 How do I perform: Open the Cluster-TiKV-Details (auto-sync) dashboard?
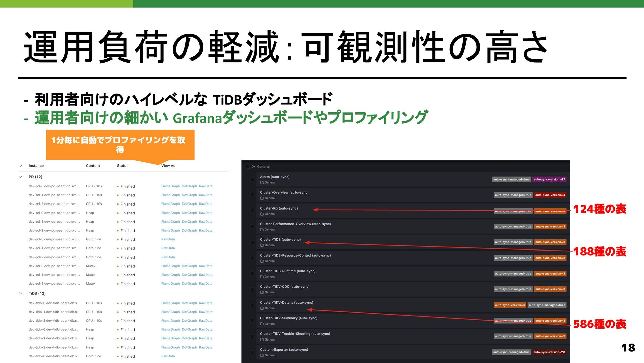286,303
